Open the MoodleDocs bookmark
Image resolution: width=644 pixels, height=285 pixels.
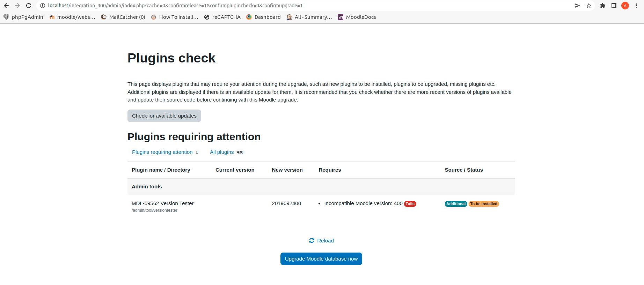[357, 17]
